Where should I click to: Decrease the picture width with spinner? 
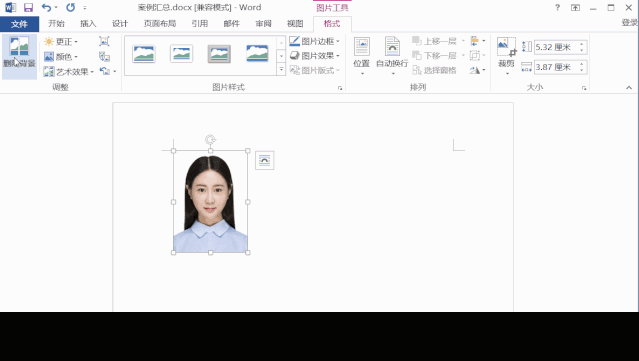coord(582,70)
